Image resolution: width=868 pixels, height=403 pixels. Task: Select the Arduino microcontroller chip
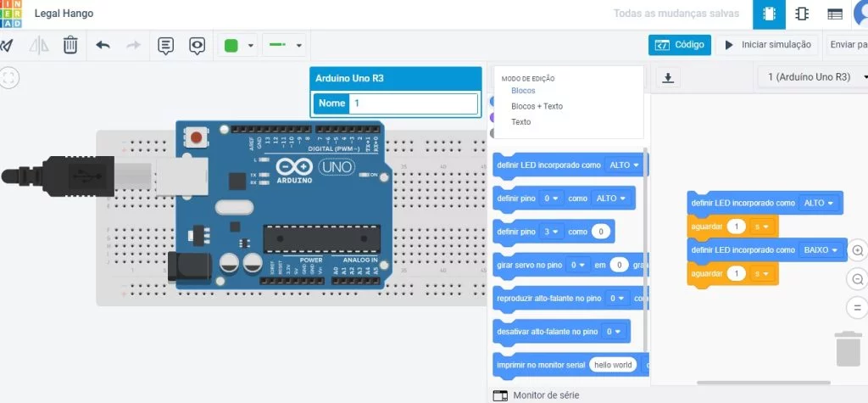(x=321, y=238)
